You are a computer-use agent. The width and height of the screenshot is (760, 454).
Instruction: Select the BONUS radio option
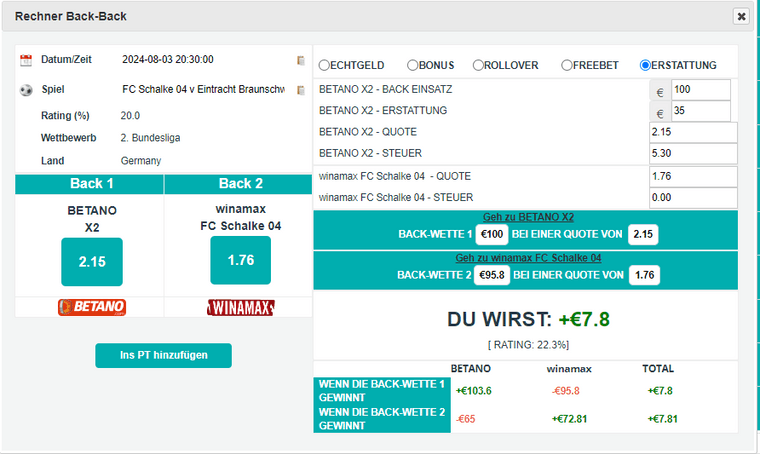[x=412, y=65]
